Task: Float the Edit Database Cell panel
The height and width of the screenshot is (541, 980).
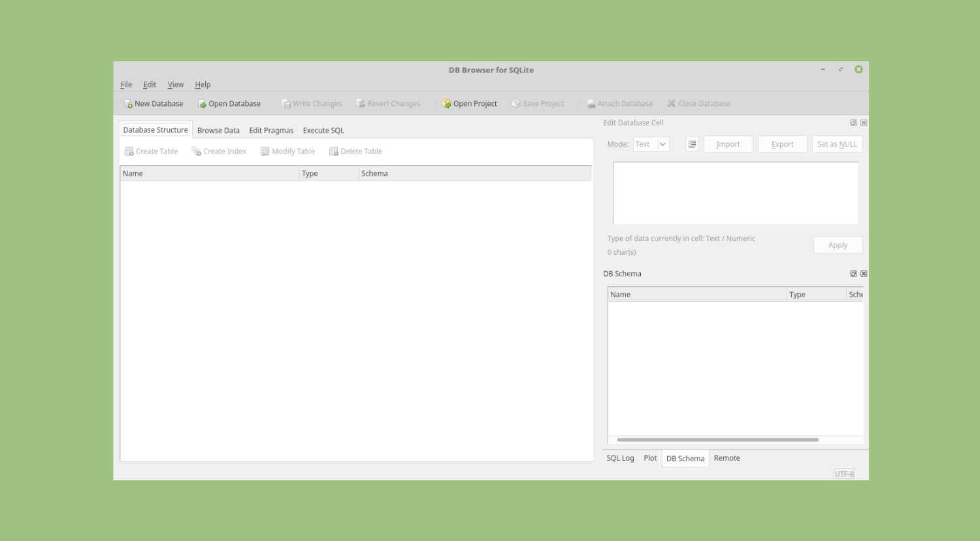Action: point(853,123)
